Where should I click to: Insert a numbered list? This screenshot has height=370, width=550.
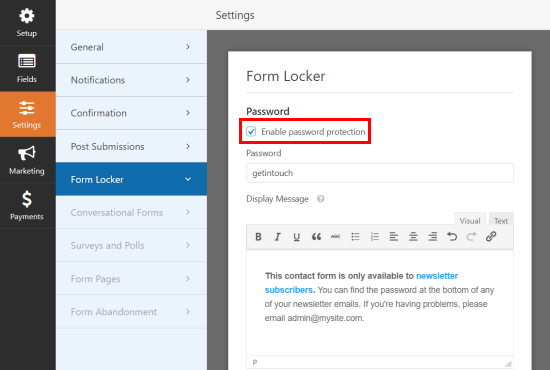[375, 237]
